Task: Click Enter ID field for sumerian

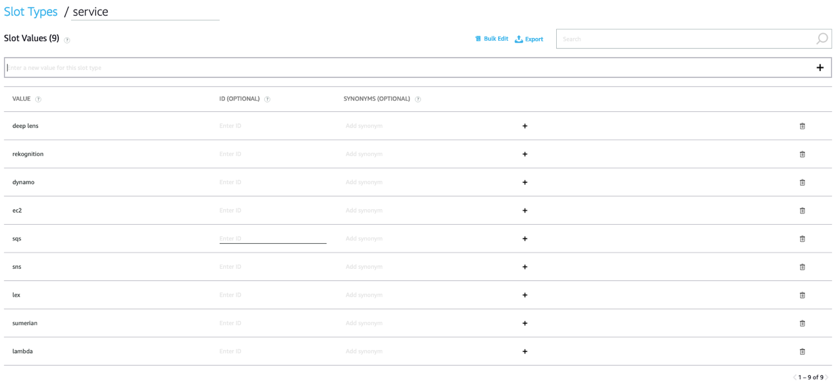Action: [x=273, y=323]
